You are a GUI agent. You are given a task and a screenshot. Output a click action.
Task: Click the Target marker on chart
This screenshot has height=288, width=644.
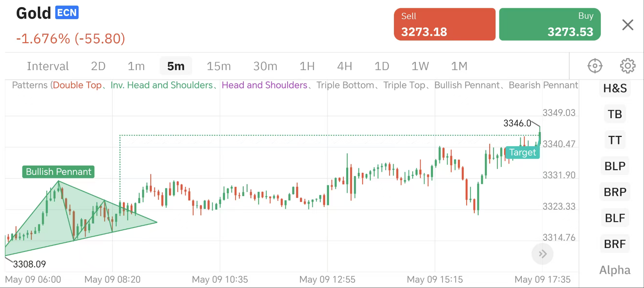522,152
